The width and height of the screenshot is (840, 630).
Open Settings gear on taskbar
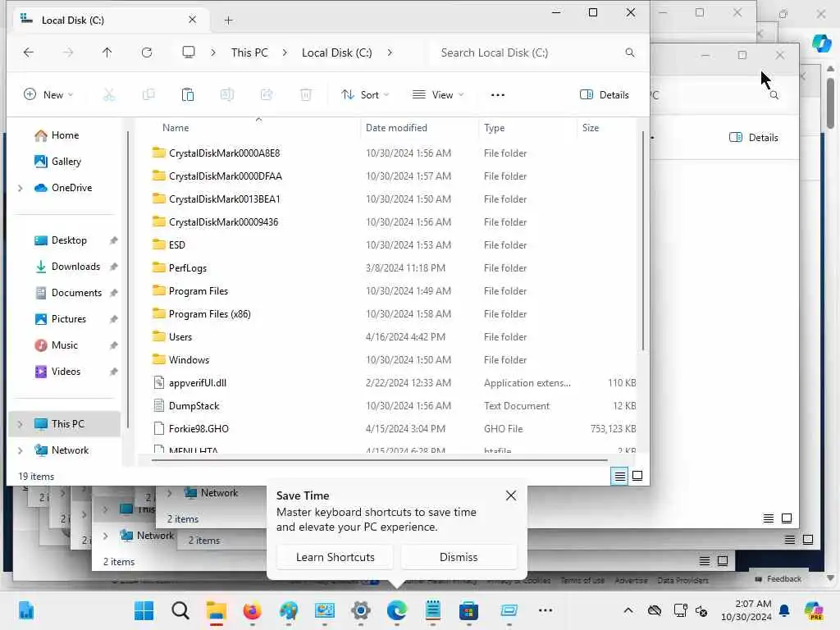[361, 610]
